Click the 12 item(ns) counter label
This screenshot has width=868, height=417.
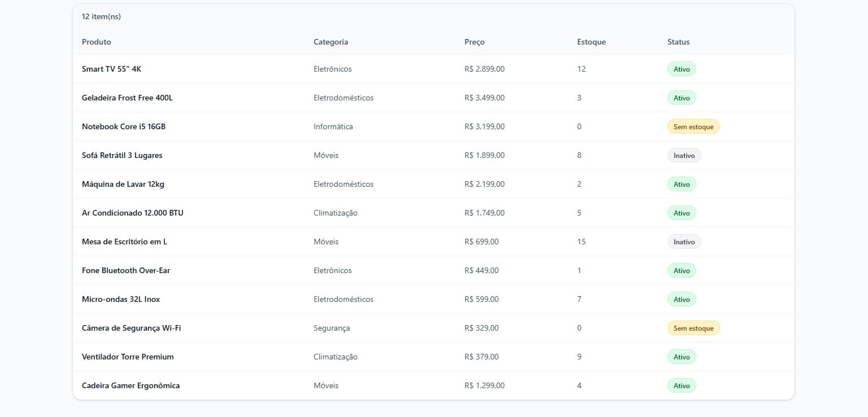(101, 16)
